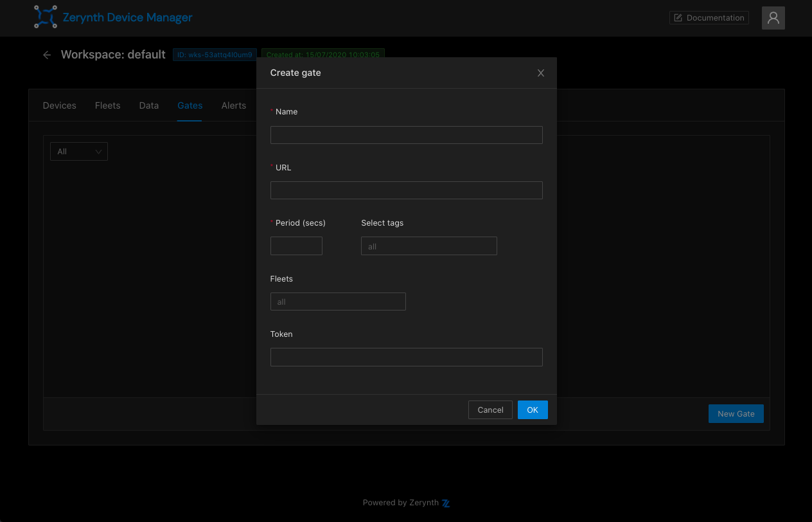Click the Period (secs) input
The image size is (812, 522).
(x=296, y=246)
